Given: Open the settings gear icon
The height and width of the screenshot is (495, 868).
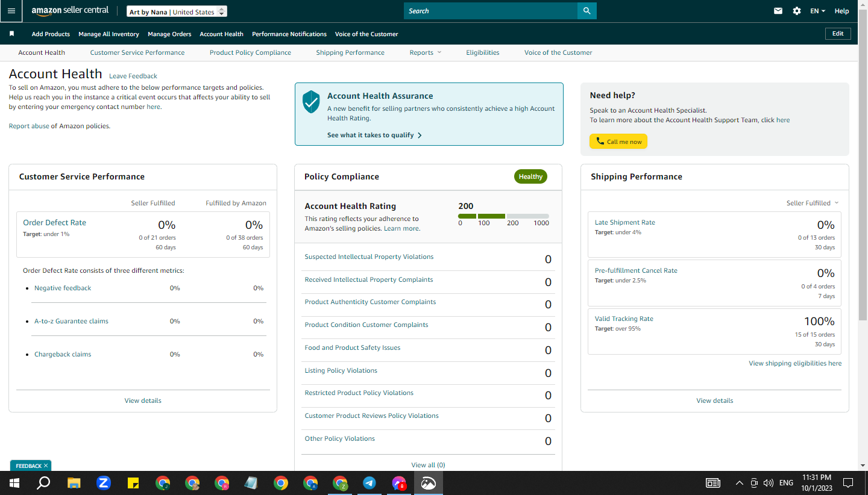Looking at the screenshot, I should click(797, 11).
